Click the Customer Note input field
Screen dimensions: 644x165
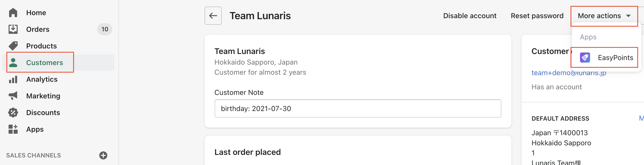[358, 108]
